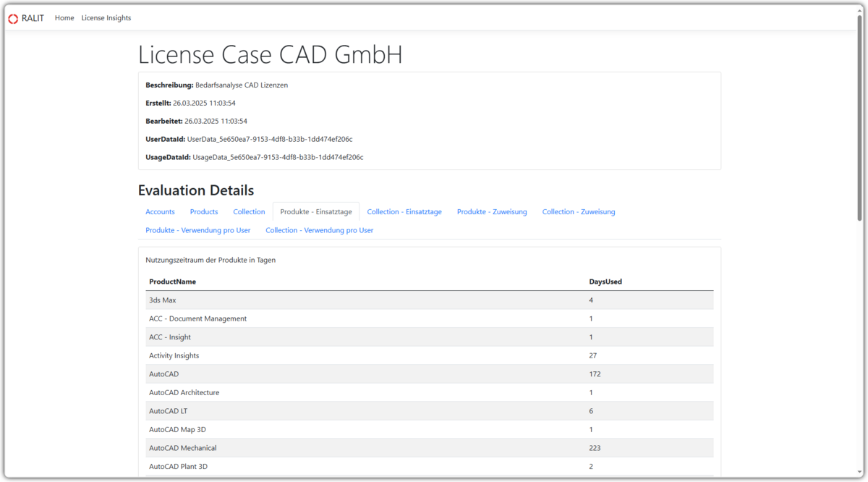Click the 172 days used value
The width and height of the screenshot is (868, 482).
(595, 374)
